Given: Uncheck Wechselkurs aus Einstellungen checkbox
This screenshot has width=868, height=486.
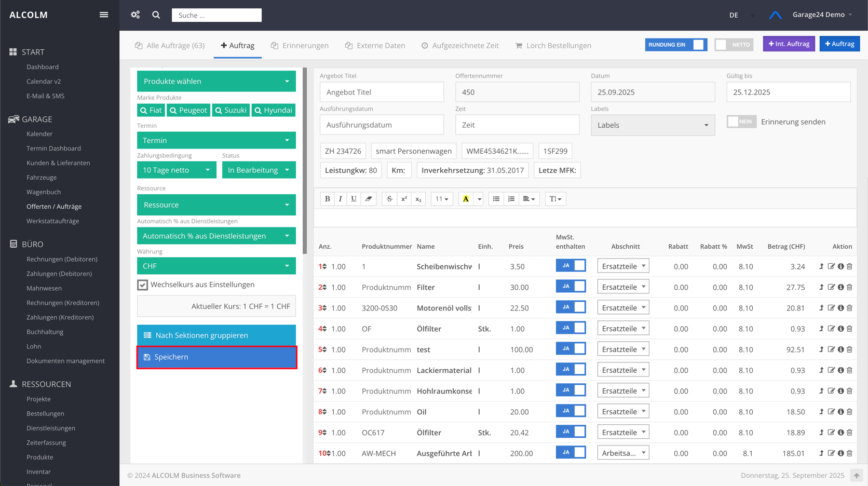Looking at the screenshot, I should [143, 285].
